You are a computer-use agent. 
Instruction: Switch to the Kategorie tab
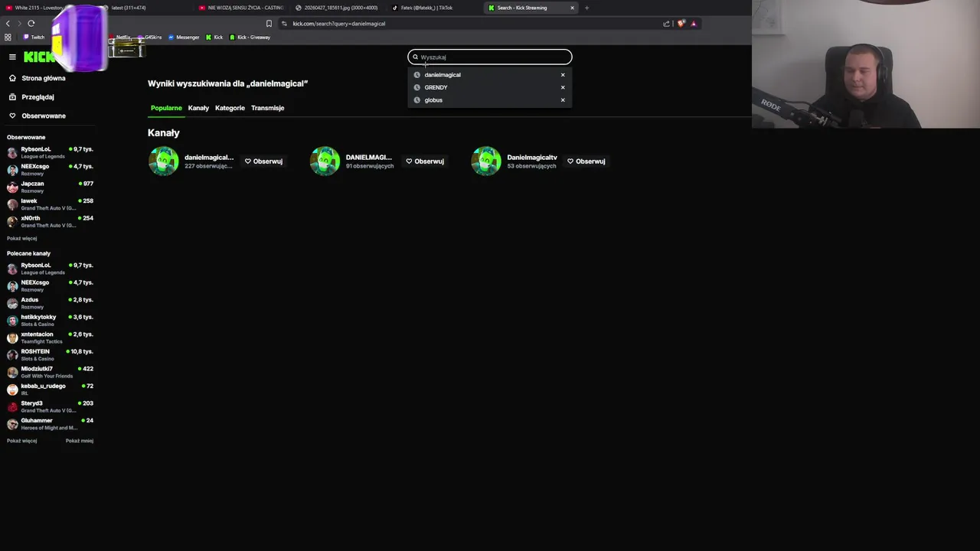[x=230, y=108]
